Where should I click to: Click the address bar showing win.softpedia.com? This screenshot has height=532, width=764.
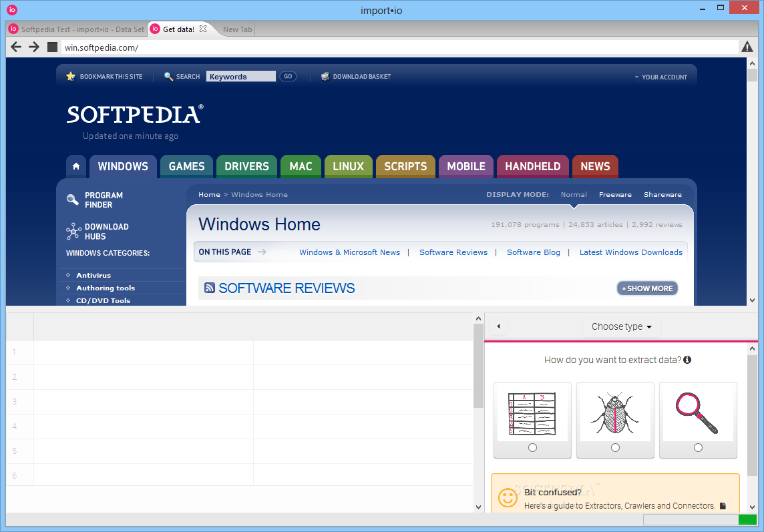[x=399, y=47]
